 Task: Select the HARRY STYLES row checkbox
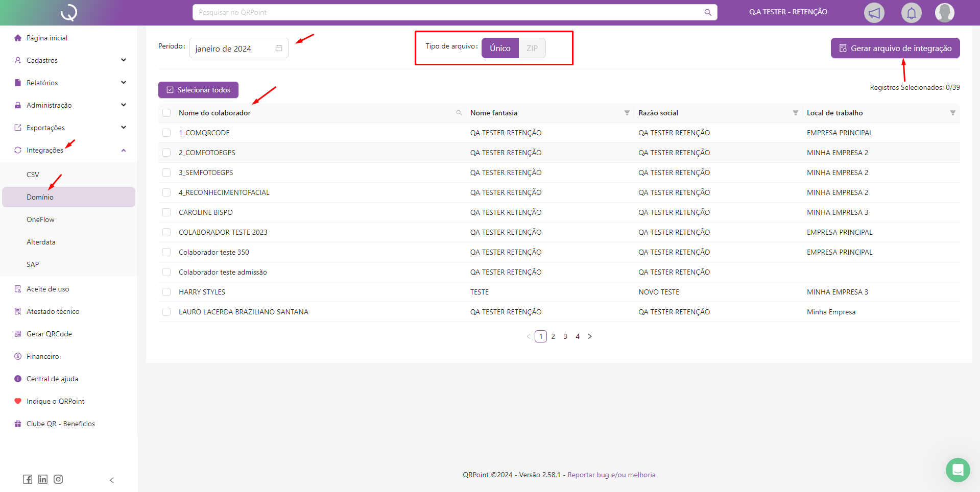coord(166,292)
